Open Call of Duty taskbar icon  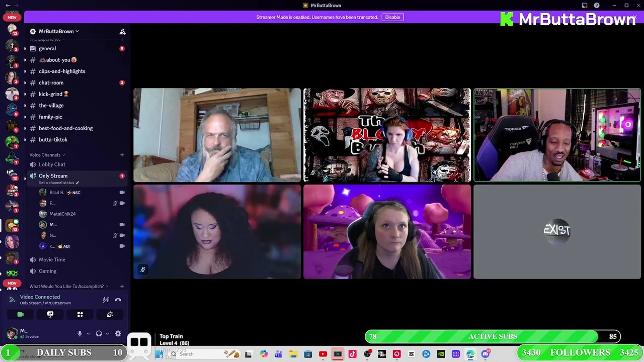tap(382, 354)
